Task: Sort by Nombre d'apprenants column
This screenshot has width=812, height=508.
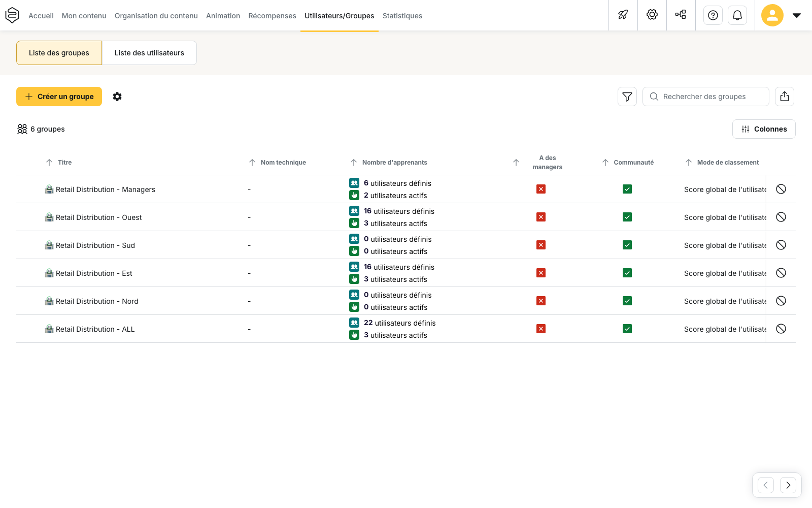Action: coord(389,163)
